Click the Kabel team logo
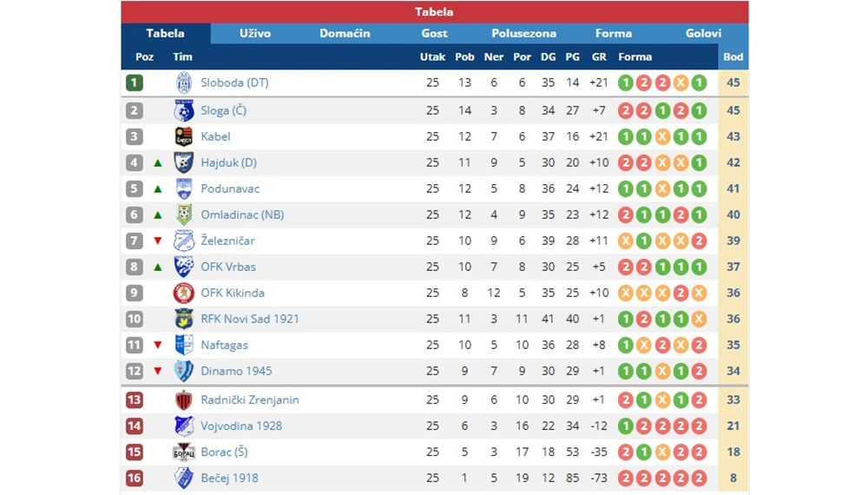 184,136
